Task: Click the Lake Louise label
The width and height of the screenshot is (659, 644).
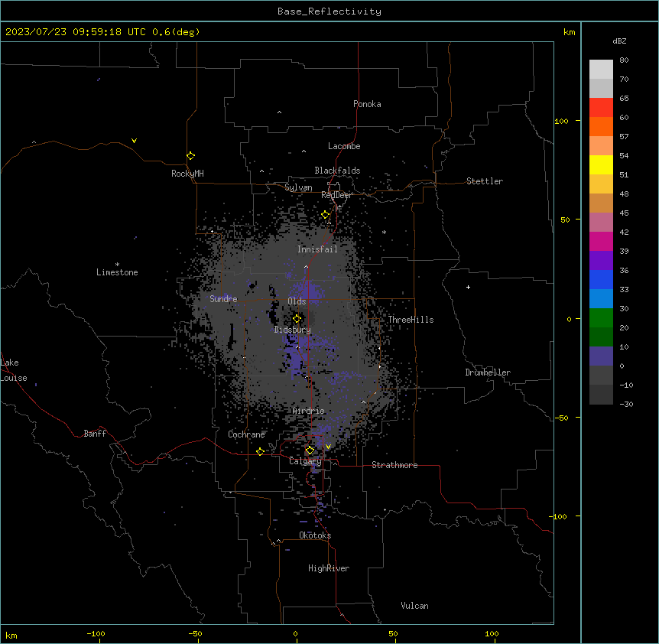Action: pos(14,370)
